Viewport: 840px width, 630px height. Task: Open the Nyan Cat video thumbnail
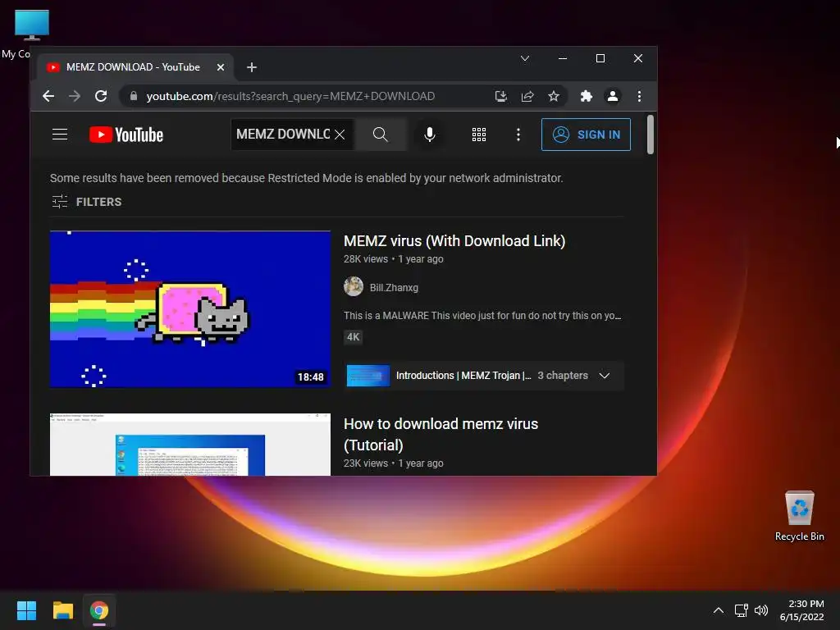tap(190, 309)
